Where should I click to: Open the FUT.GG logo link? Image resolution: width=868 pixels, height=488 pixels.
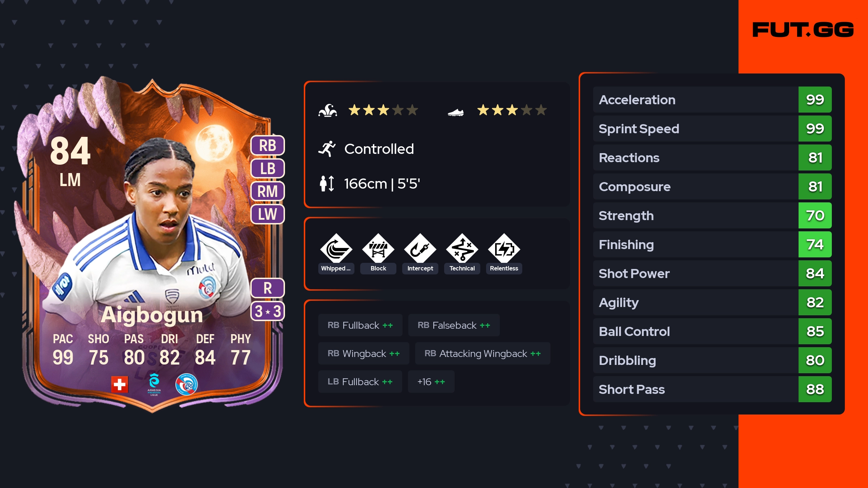(803, 30)
